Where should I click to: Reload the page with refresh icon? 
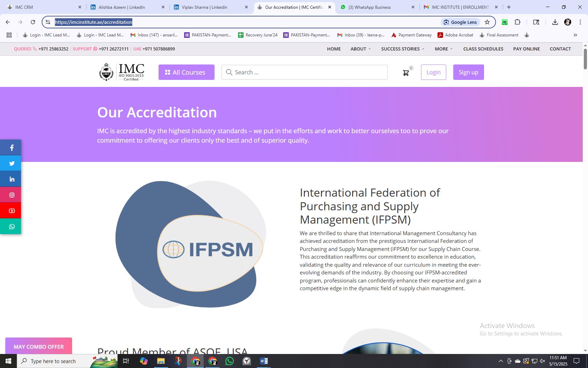(33, 22)
